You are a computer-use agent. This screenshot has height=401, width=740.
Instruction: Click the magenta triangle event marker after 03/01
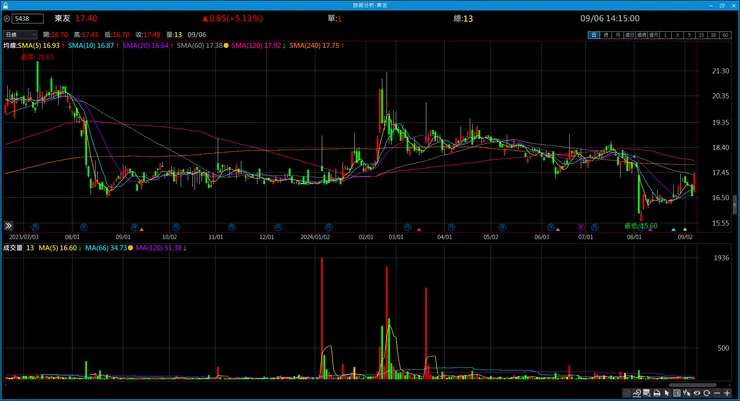(419, 230)
